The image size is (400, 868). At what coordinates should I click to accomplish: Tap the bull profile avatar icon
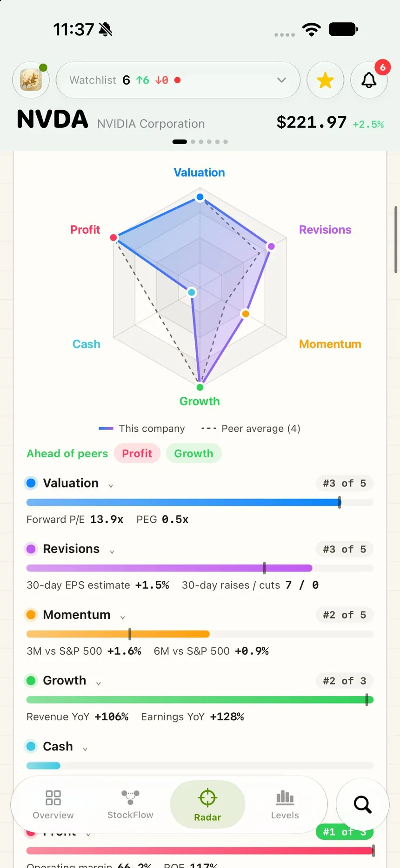[31, 80]
